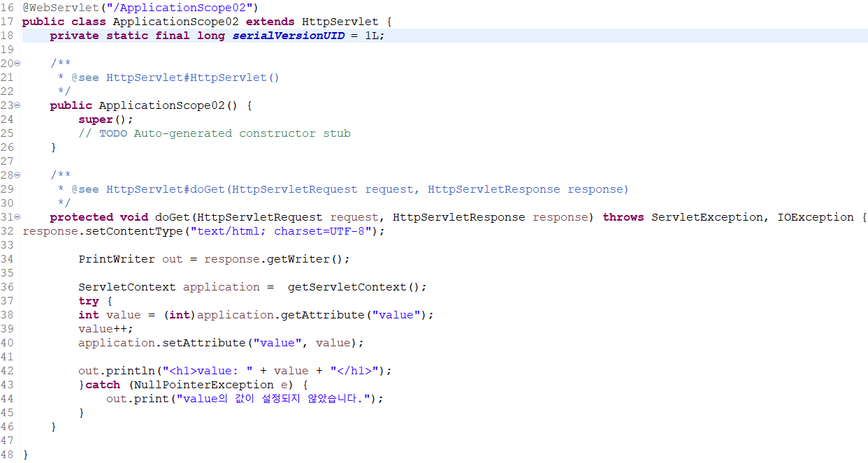The image size is (868, 463).
Task: Place cursor in the TODO comment
Action: [210, 133]
